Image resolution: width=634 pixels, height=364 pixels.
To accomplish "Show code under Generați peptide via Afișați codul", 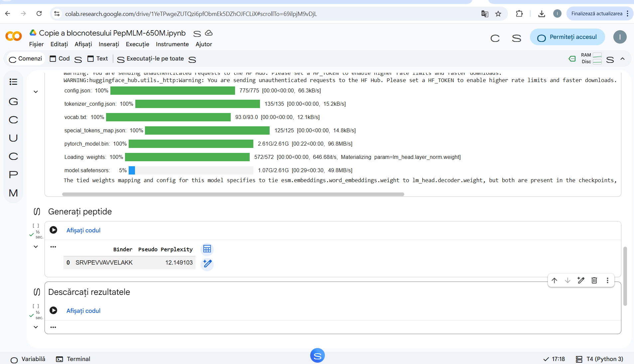I will click(83, 230).
